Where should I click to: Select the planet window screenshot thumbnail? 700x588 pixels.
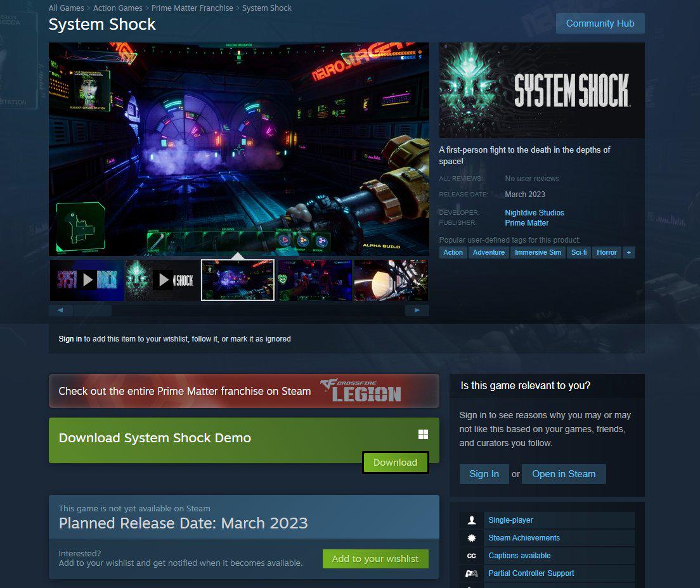(x=391, y=280)
